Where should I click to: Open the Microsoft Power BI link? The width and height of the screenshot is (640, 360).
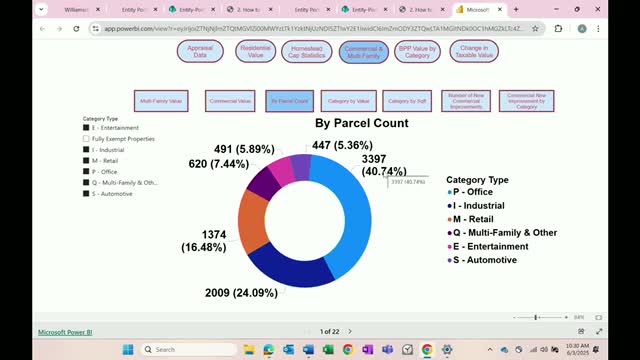point(65,332)
